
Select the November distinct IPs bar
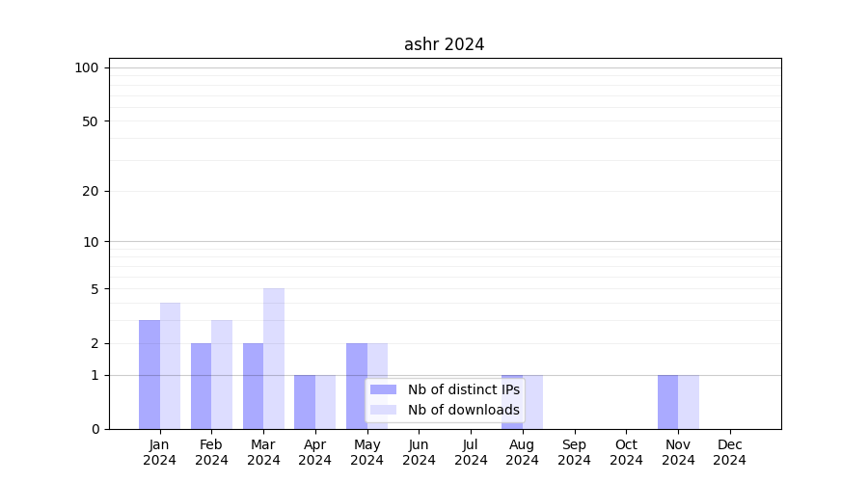(667, 402)
